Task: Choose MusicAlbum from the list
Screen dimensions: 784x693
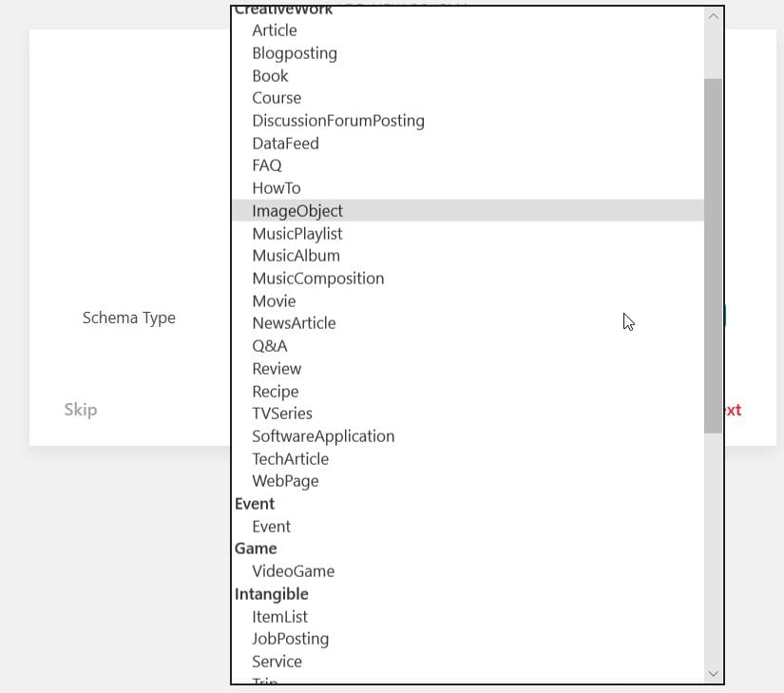Action: click(296, 256)
